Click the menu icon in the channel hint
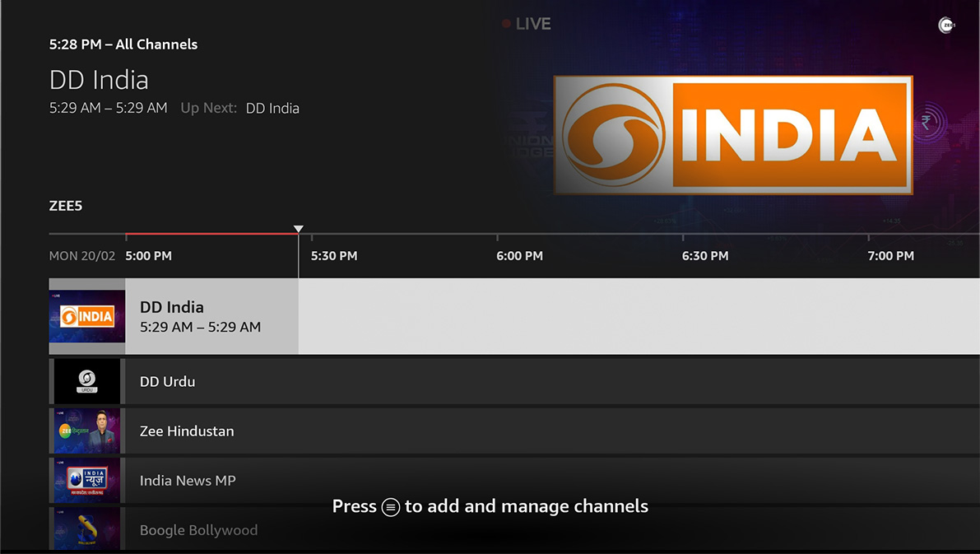This screenshot has width=980, height=554. 391,507
